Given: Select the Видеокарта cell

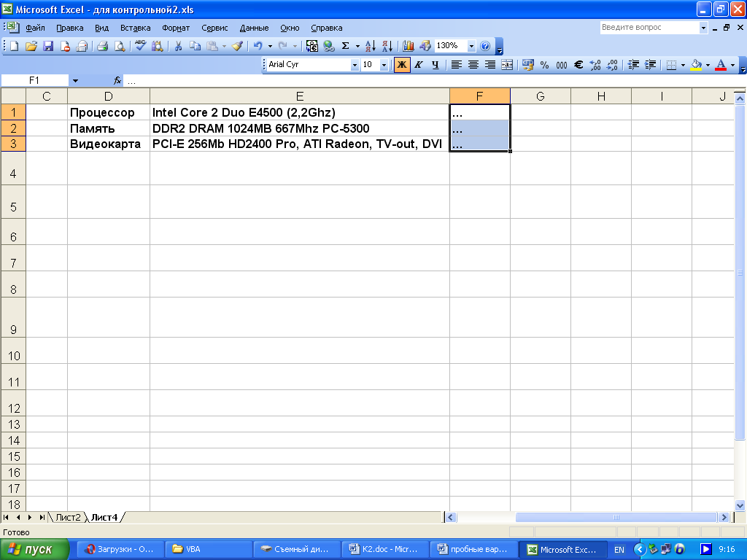Looking at the screenshot, I should [109, 144].
